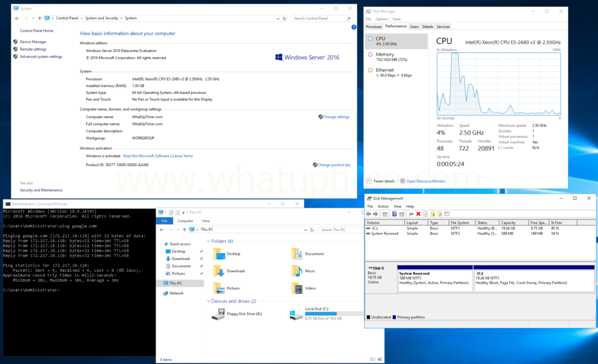Click the folder with green arrow icon in Disk Management
The width and height of the screenshot is (598, 364).
click(x=433, y=214)
